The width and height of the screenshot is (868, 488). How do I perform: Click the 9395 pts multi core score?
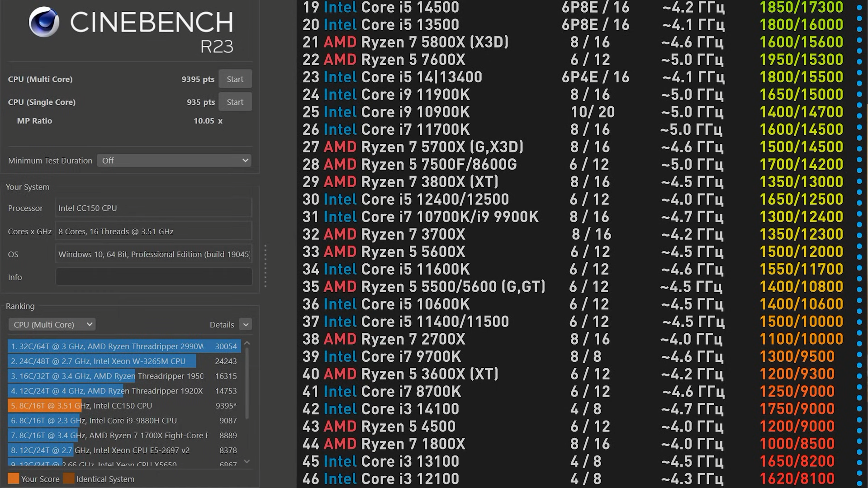point(198,79)
